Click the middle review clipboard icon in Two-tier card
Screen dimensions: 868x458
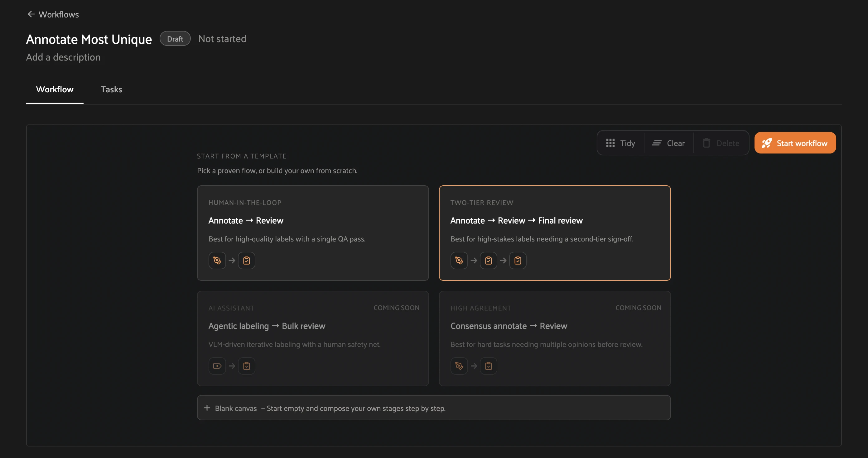[488, 261]
